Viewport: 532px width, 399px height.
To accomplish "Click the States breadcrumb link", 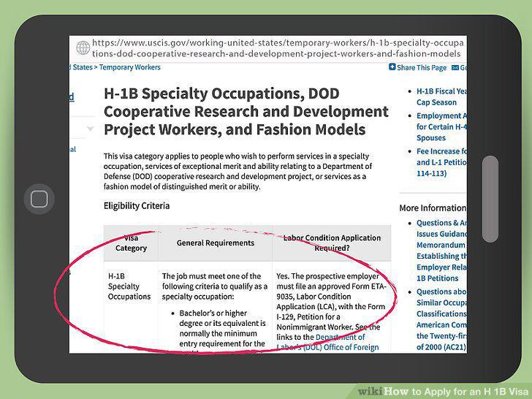I will click(x=82, y=67).
